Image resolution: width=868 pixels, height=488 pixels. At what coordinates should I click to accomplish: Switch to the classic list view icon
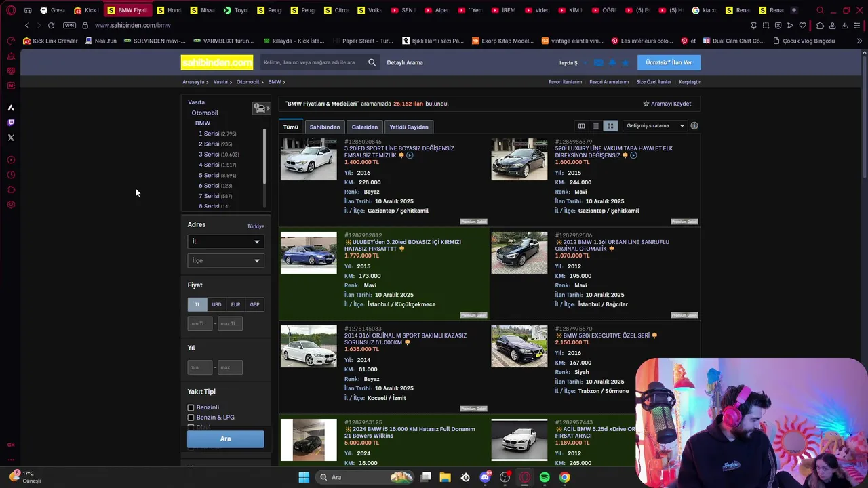click(x=596, y=126)
